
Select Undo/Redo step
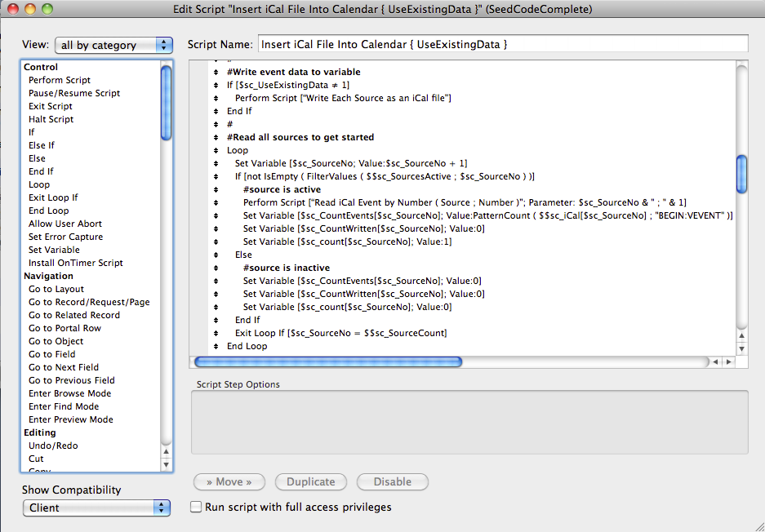53,446
